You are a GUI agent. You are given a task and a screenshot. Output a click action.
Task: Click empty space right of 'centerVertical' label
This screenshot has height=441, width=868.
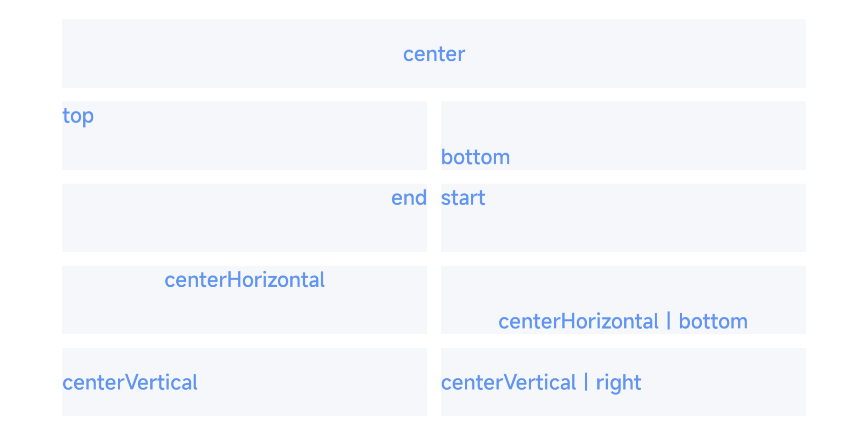tap(313, 382)
